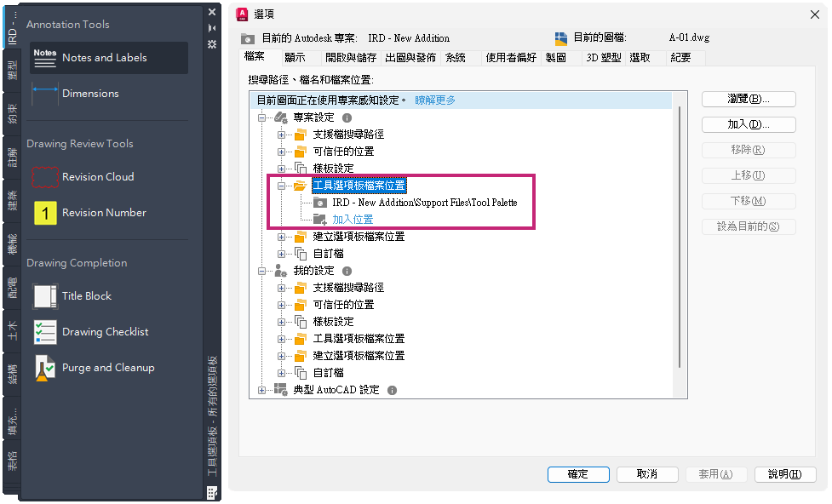Screen dimensions: 832x504
Task: Click the 瀏覽(B)... button
Action: (x=749, y=99)
